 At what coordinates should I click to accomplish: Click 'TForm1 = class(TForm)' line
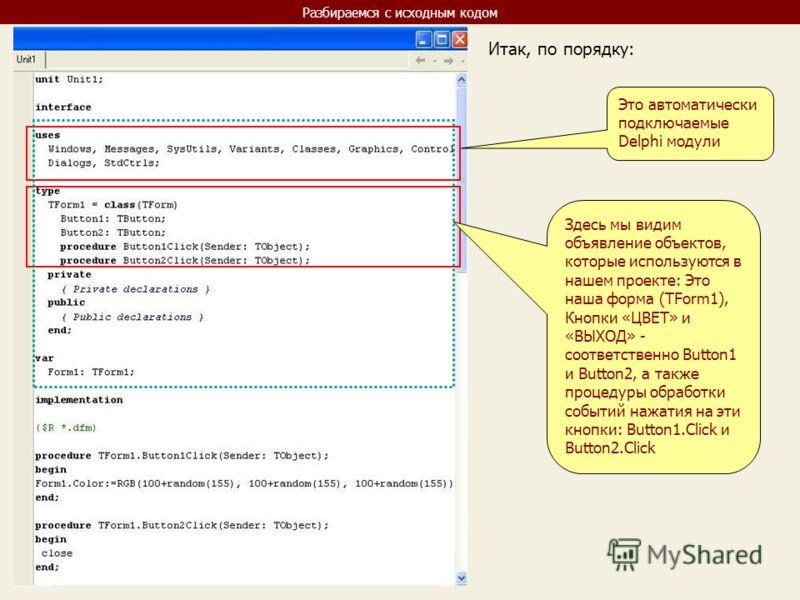113,205
